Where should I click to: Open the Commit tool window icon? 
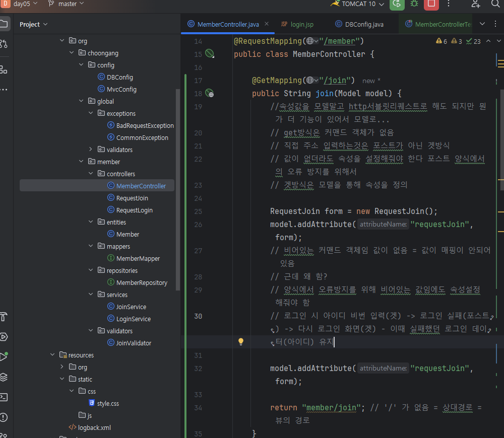(x=4, y=44)
